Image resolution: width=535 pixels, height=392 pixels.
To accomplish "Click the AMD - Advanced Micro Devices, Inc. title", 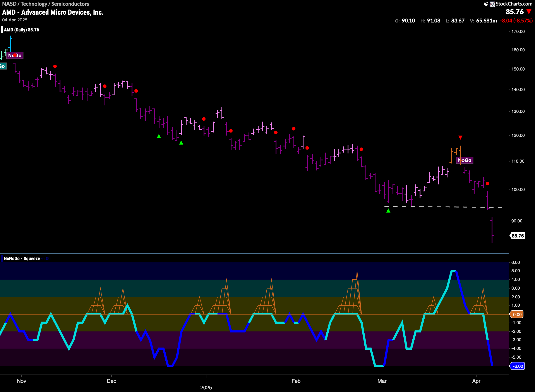I will [53, 12].
